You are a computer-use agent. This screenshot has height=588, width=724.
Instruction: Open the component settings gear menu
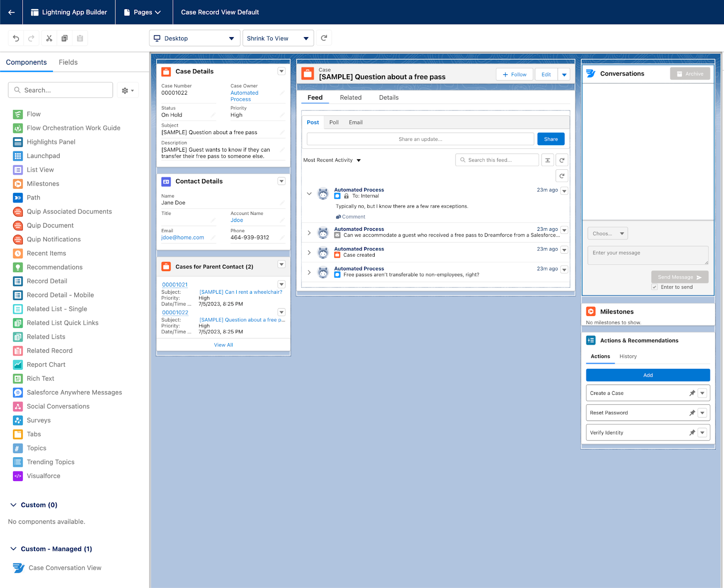point(128,91)
